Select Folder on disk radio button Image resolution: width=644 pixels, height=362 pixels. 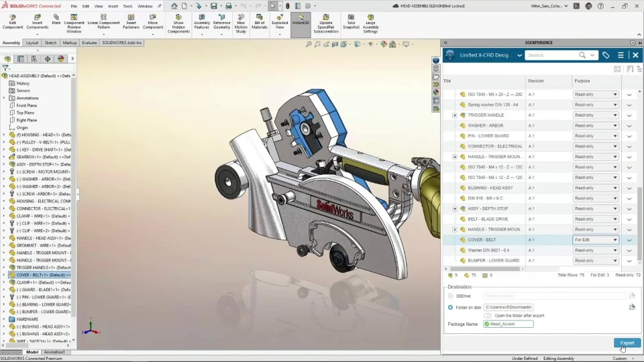451,307
